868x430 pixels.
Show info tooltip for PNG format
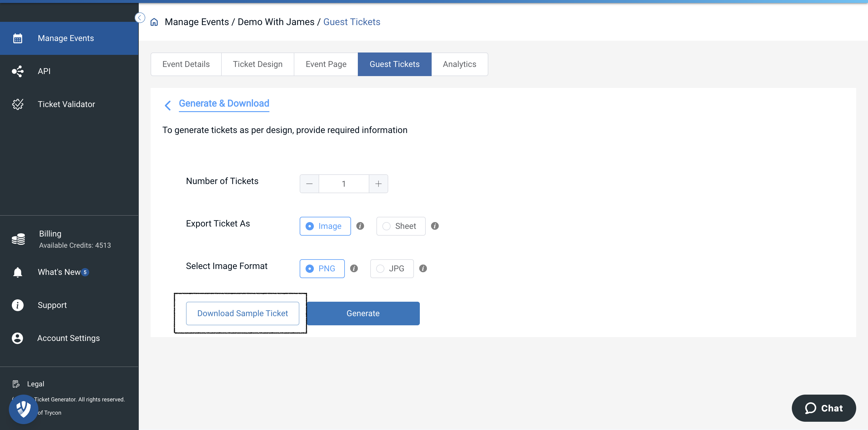354,268
